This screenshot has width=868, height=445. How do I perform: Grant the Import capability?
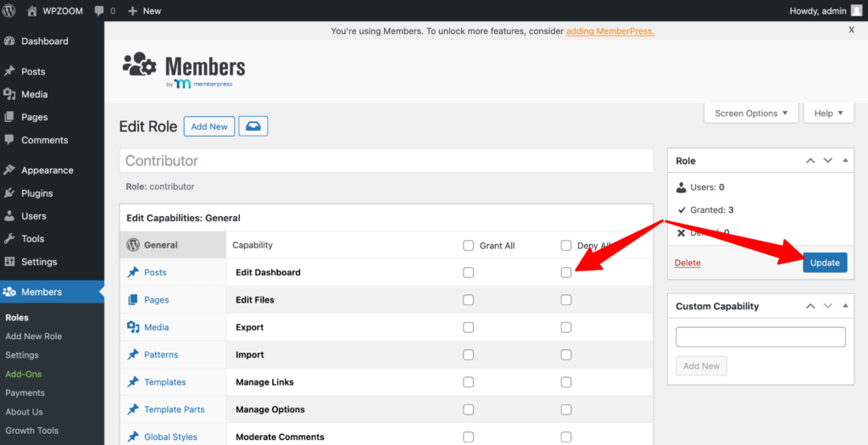(468, 354)
